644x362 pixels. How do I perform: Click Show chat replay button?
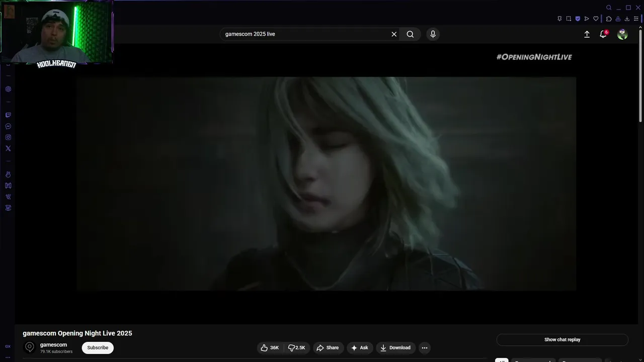coord(562,340)
